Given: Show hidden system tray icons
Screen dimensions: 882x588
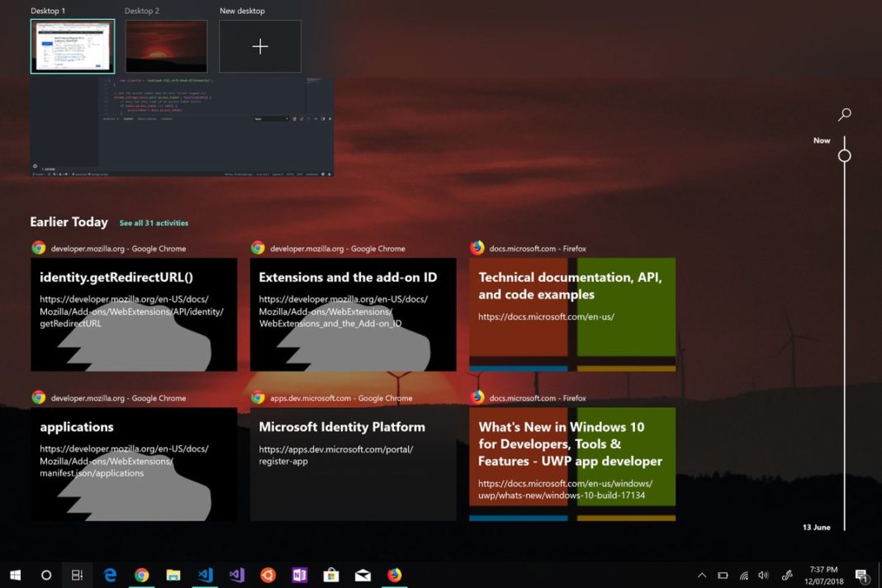Looking at the screenshot, I should (x=702, y=575).
